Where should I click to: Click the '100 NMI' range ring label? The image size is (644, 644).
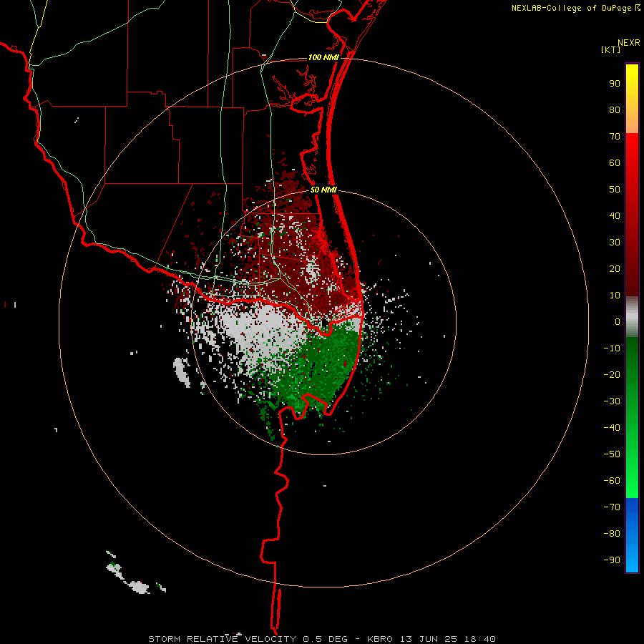(323, 57)
